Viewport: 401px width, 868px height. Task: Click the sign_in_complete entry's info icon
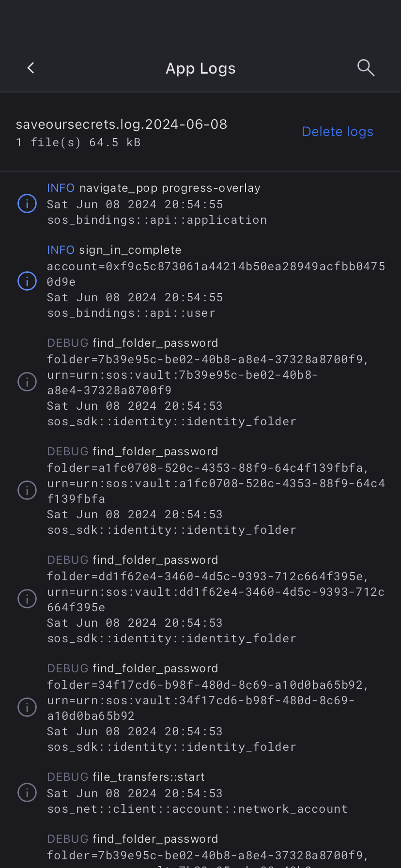tap(27, 281)
